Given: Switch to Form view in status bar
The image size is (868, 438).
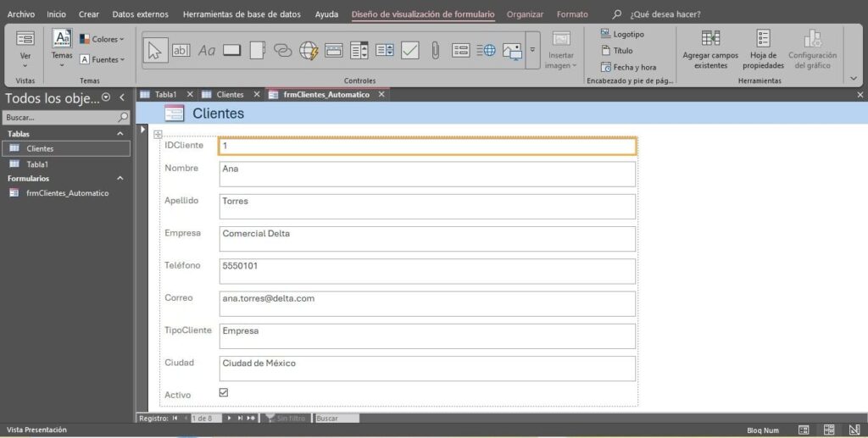Looking at the screenshot, I should [x=804, y=430].
